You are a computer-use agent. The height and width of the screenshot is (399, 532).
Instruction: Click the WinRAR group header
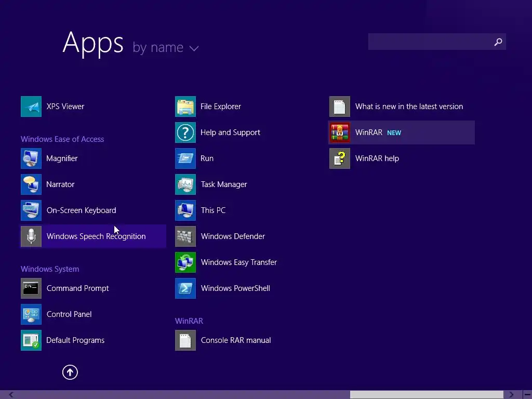[x=189, y=321]
